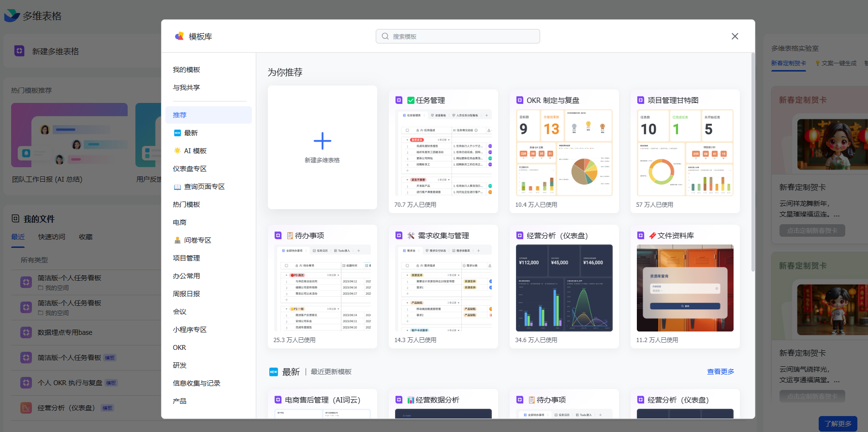Select 与我共享 in the sidebar
This screenshot has width=868, height=432.
[x=187, y=87]
